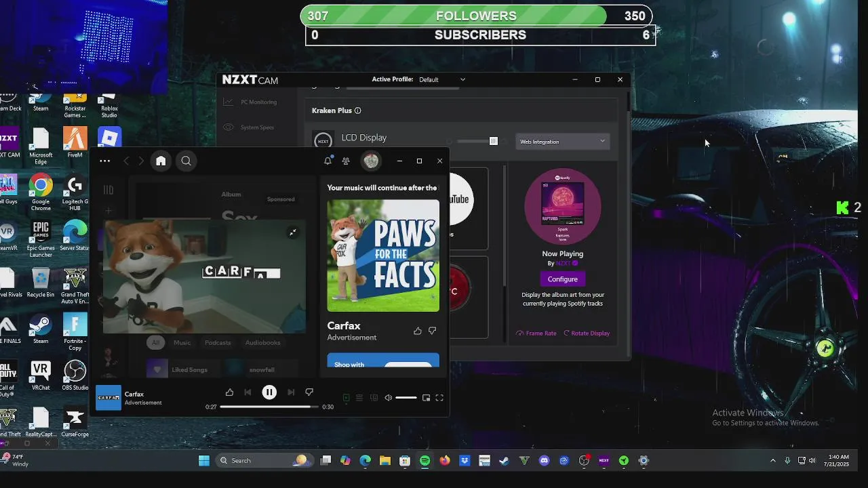The width and height of the screenshot is (868, 488).
Task: Select the Podcasts filter chip
Action: click(218, 342)
